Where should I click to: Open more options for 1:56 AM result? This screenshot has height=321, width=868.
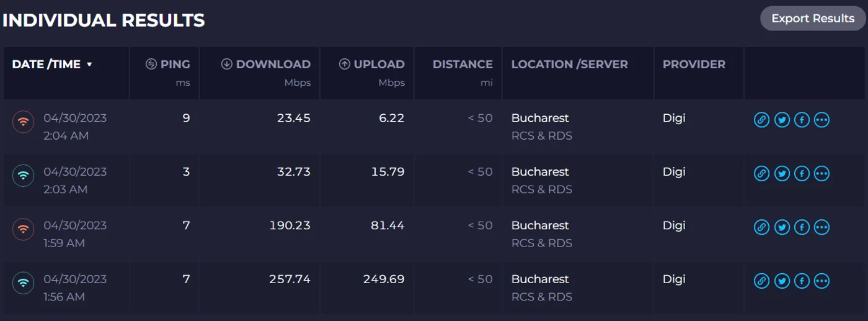(x=821, y=281)
